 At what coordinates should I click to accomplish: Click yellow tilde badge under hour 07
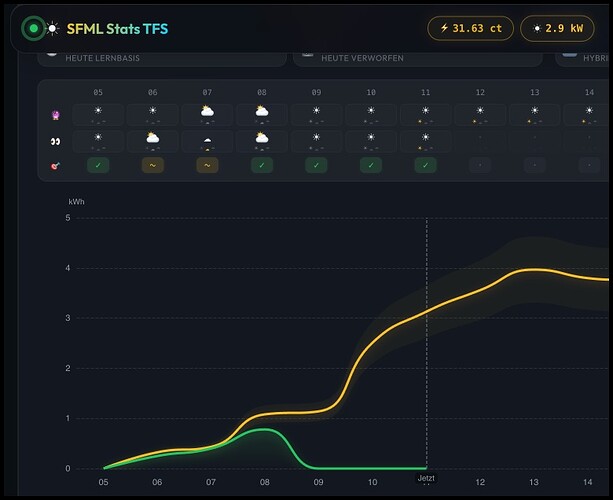click(x=207, y=165)
